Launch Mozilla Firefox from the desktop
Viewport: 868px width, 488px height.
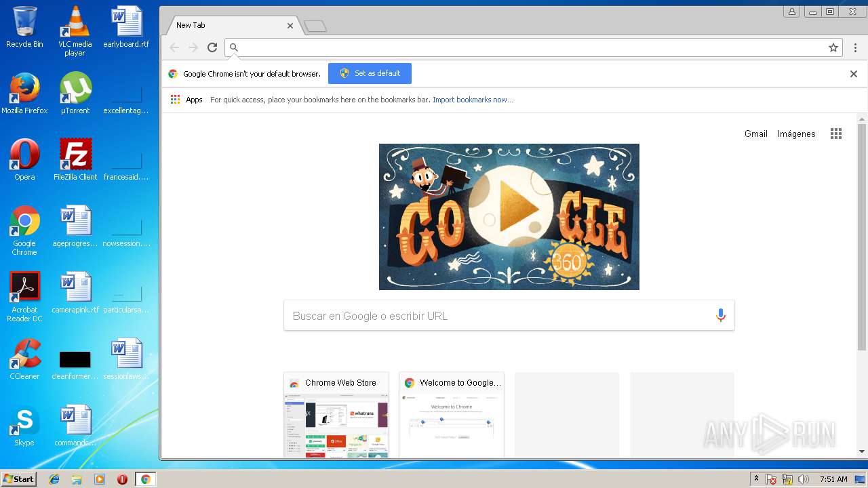point(24,94)
